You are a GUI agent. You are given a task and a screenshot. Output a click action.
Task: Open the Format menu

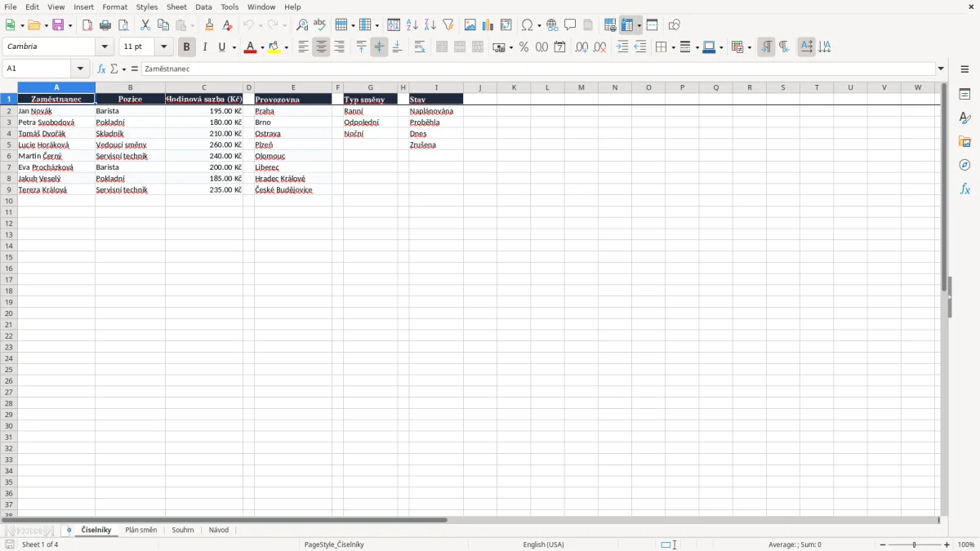(x=115, y=7)
